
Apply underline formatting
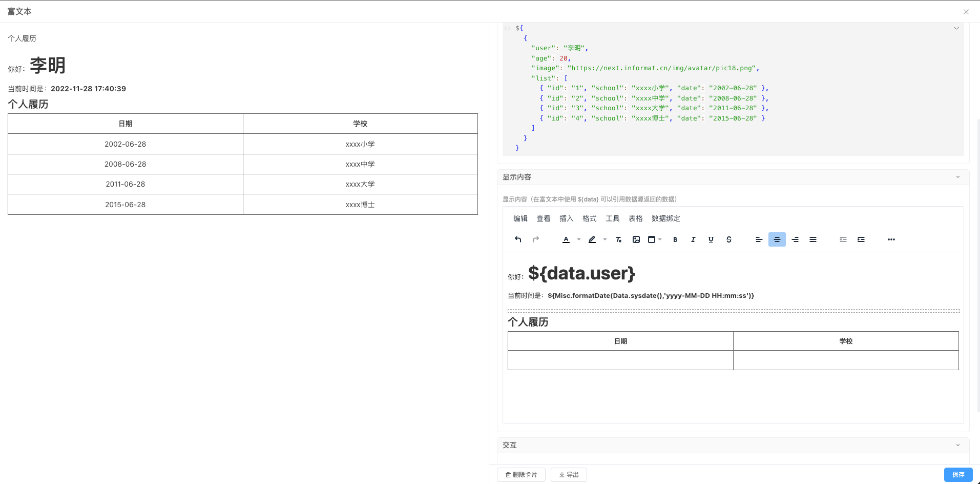point(711,239)
